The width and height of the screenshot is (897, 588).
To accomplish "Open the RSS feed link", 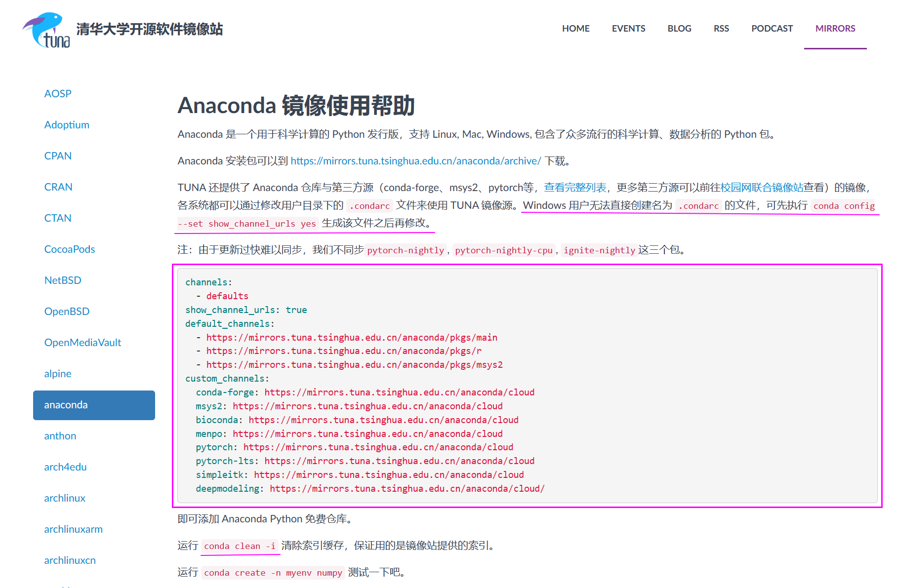I will (x=721, y=29).
